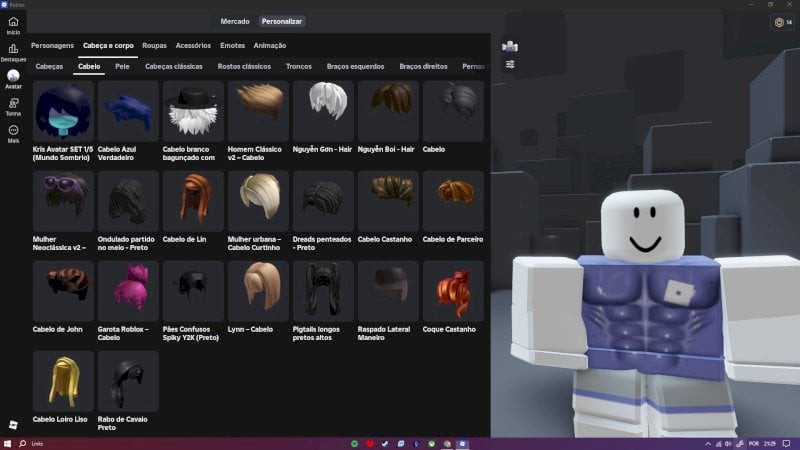Equip the dark gray Cabelo thumbnail
The image size is (800, 450).
click(453, 111)
